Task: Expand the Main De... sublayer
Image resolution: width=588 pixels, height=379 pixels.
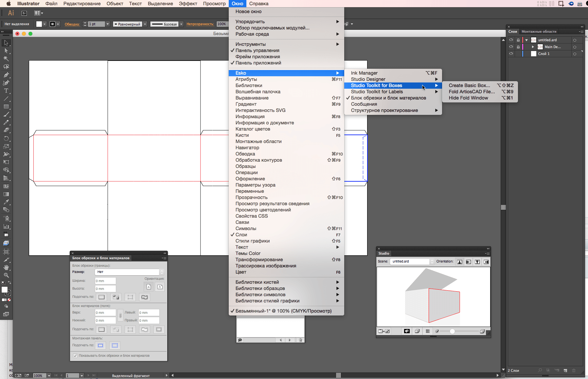Action: [x=533, y=47]
